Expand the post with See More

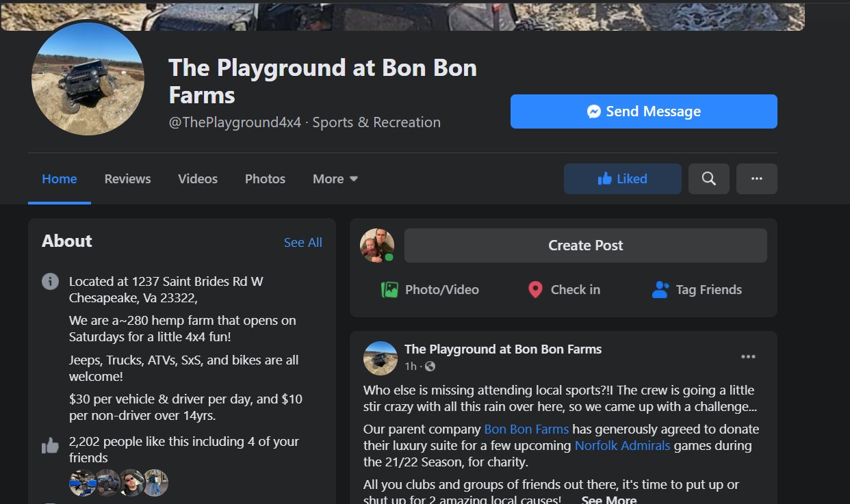click(x=608, y=500)
